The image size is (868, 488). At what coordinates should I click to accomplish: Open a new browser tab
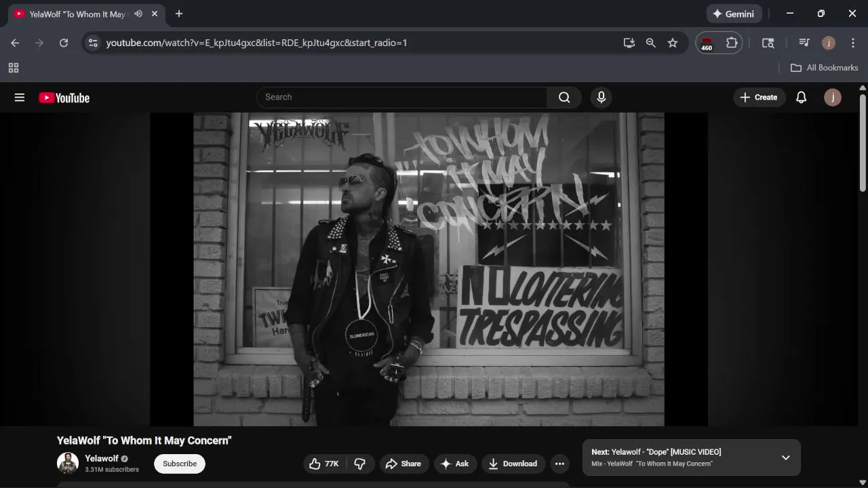click(179, 14)
